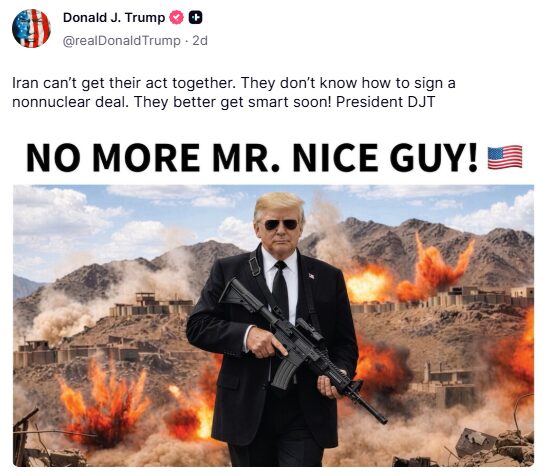Click the President DJT signature text
This screenshot has width=548, height=476.
pos(385,102)
